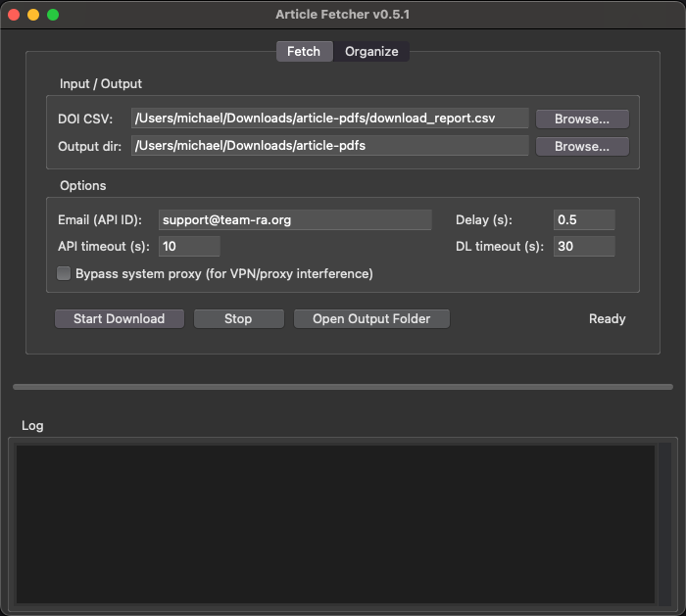Screen dimensions: 686x616
Task: Stop the download
Action: pos(238,318)
